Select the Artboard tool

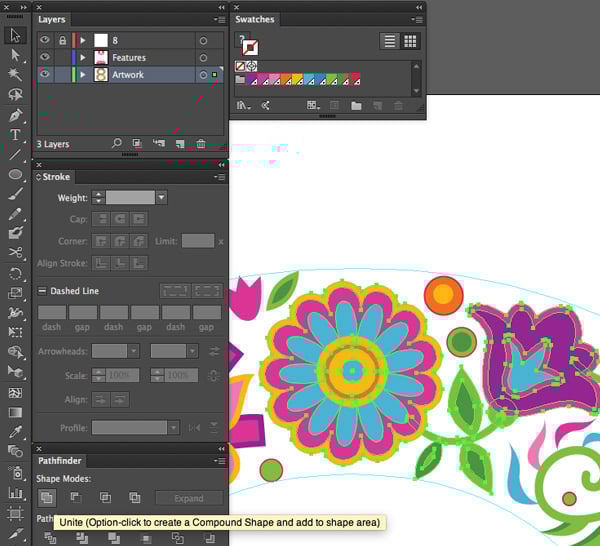[x=15, y=513]
